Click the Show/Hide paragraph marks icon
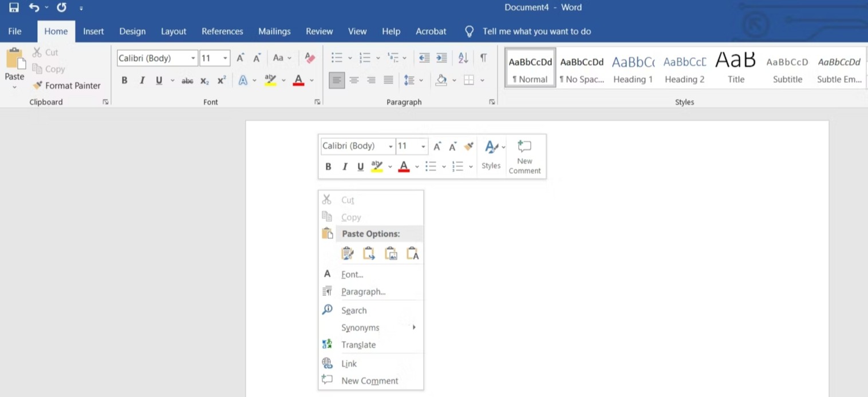The height and width of the screenshot is (397, 868). point(483,58)
